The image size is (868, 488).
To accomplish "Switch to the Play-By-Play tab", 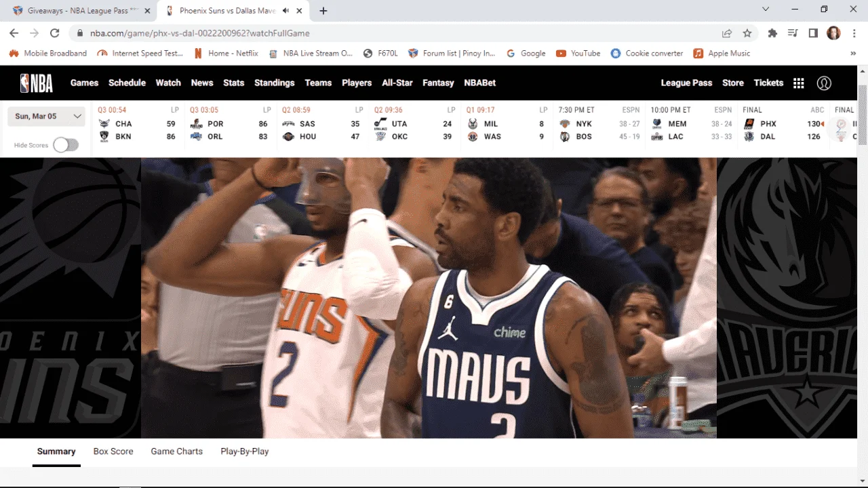I will (245, 451).
